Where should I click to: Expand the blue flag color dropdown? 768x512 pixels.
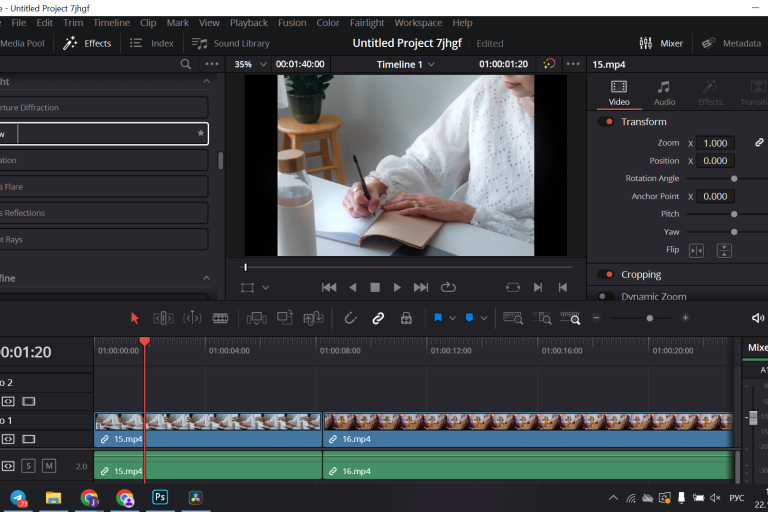pyautogui.click(x=453, y=318)
